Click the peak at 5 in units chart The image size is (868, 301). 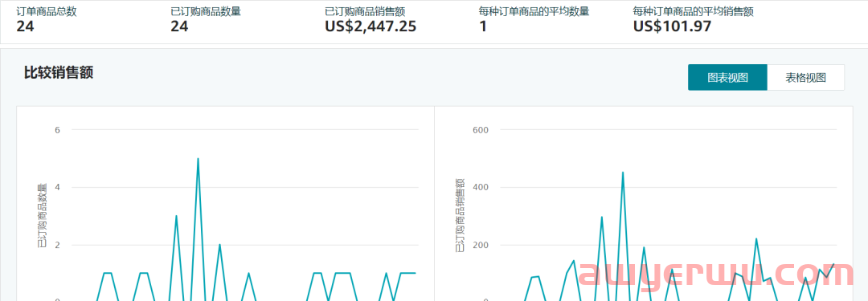(198, 159)
